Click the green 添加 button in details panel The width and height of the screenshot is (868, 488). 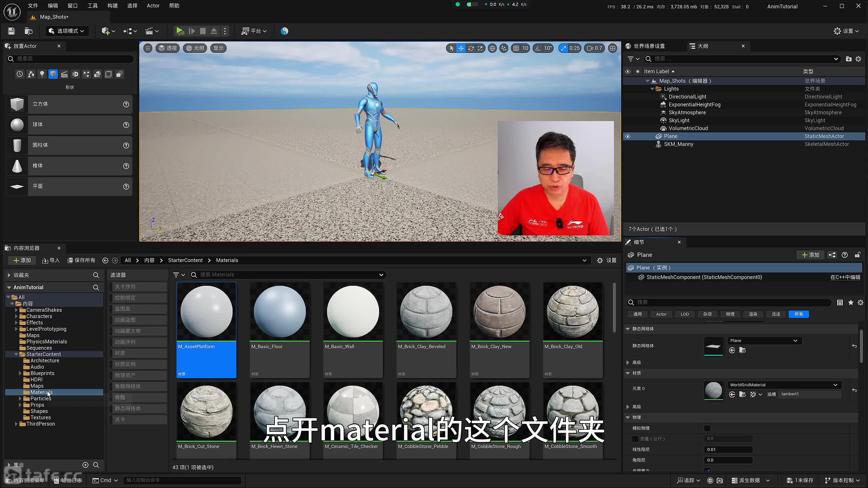tap(810, 255)
